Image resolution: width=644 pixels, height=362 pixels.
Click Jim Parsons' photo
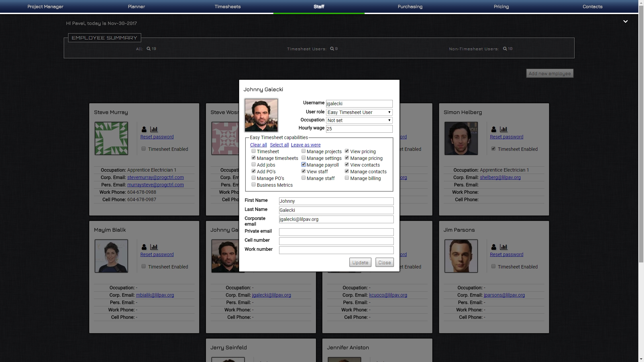pos(461,256)
